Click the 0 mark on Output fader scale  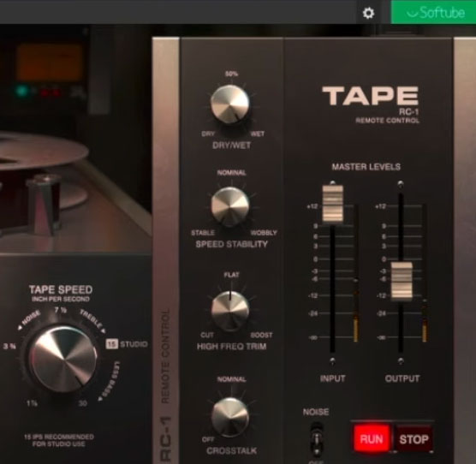[x=384, y=259]
